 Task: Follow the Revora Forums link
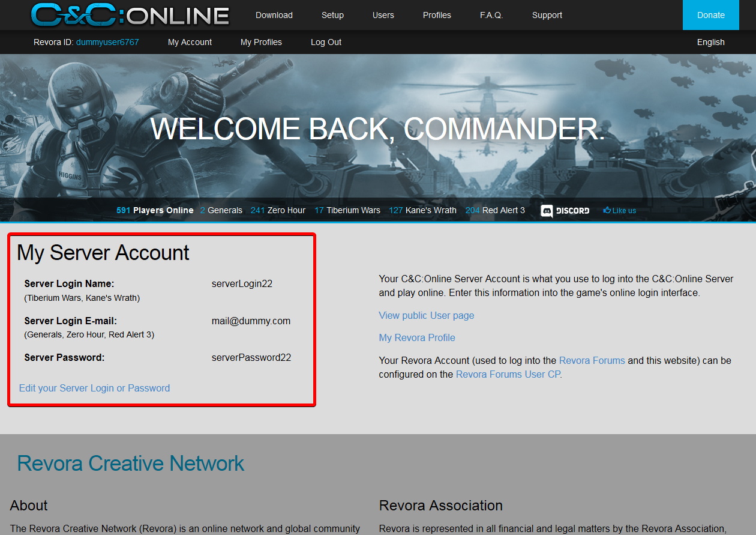592,360
